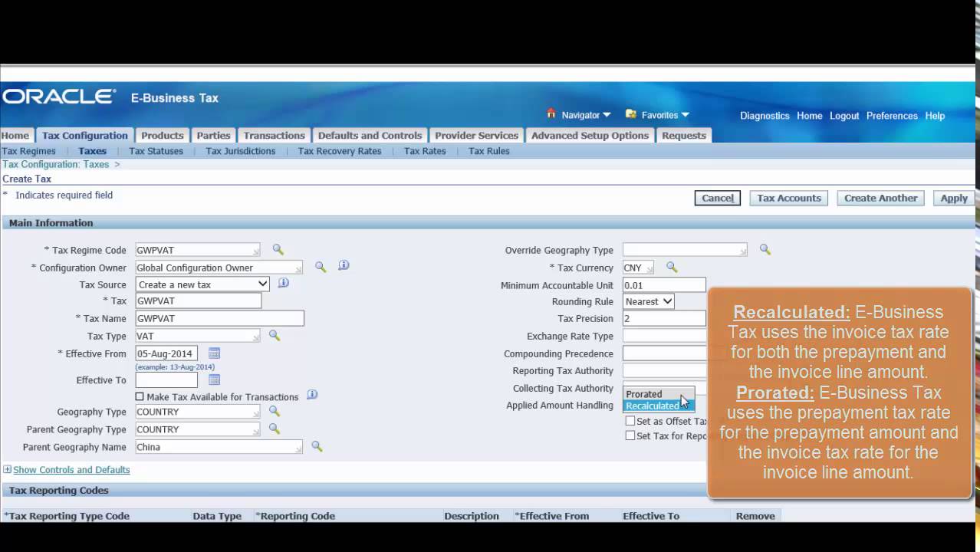Open info icon beside Configuration Owner
980x552 pixels.
[344, 265]
